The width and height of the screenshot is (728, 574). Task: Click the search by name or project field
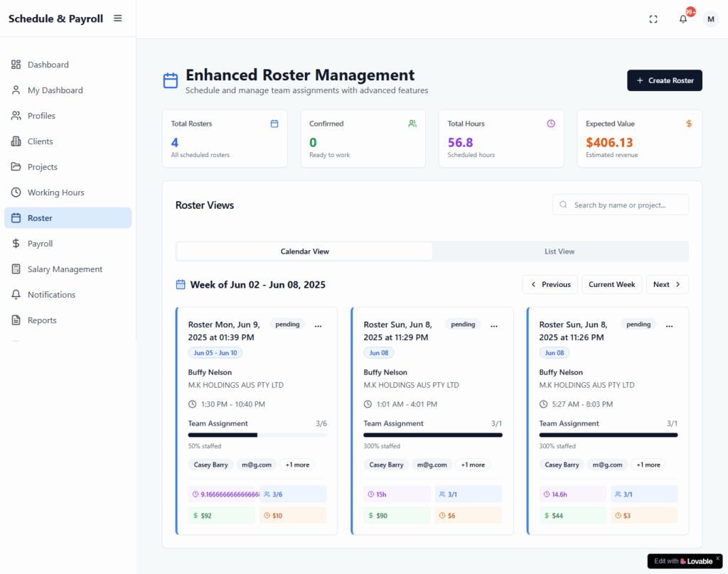click(621, 205)
